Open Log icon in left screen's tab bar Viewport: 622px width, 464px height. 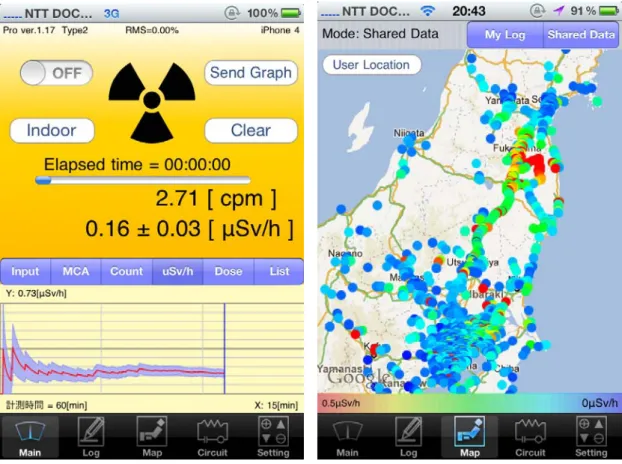91,437
